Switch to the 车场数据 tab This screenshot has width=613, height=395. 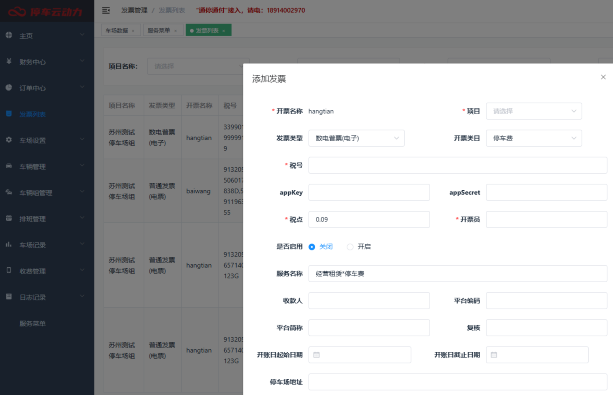120,30
